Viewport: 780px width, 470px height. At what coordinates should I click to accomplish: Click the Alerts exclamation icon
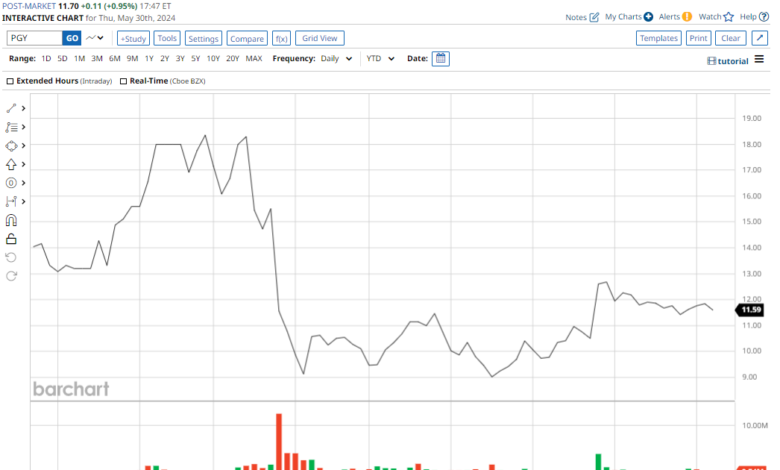coord(687,17)
